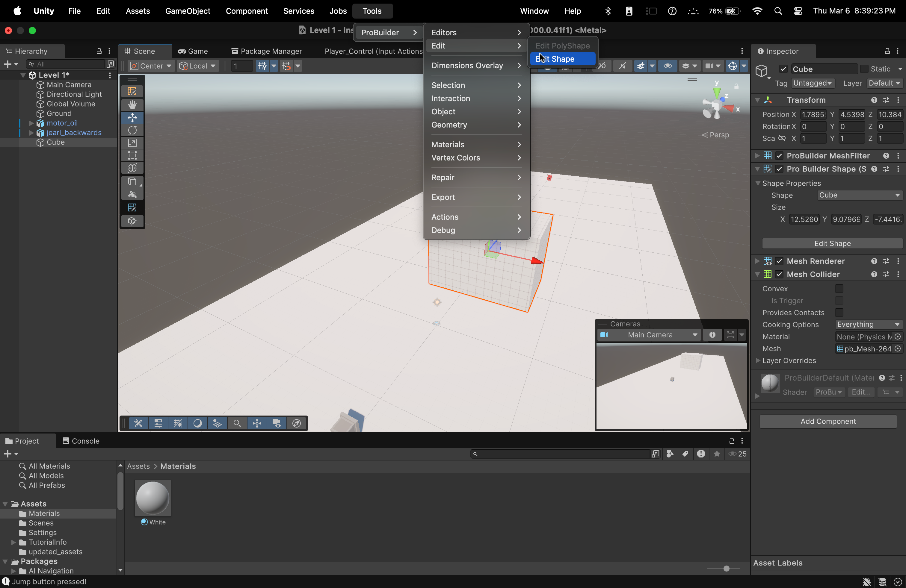
Task: Switch to the Console tab
Action: [81, 441]
